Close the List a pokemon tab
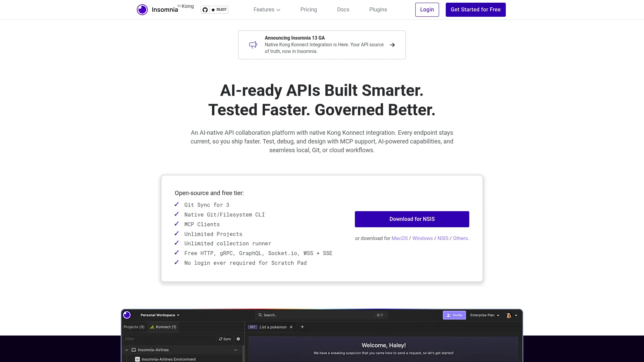This screenshot has height=362, width=644. coord(291,327)
